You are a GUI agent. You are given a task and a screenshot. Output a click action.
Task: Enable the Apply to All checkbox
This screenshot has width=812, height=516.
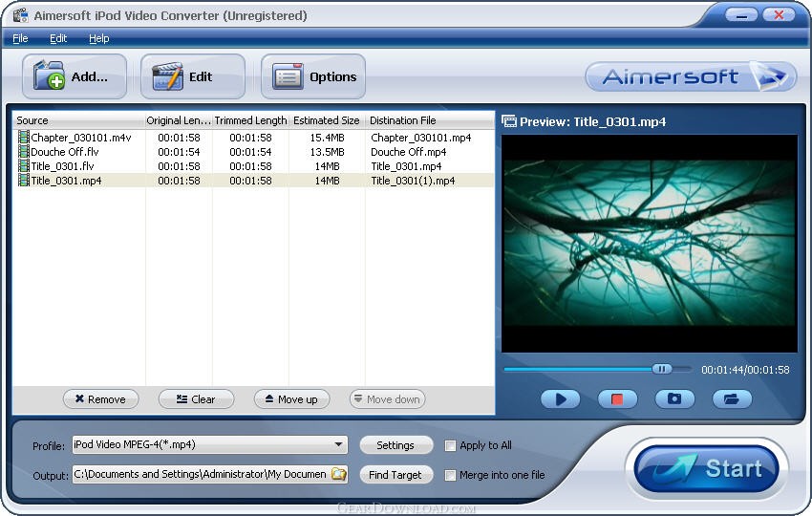click(451, 445)
